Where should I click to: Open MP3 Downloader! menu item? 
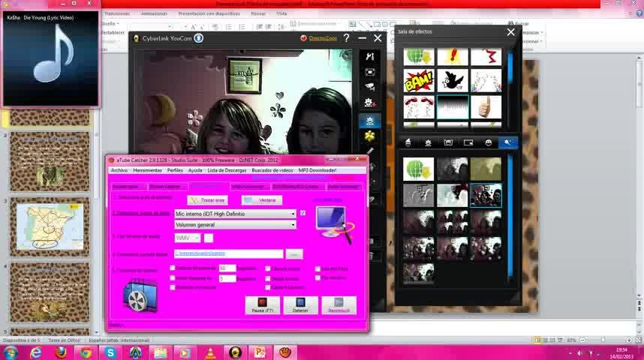click(x=317, y=170)
